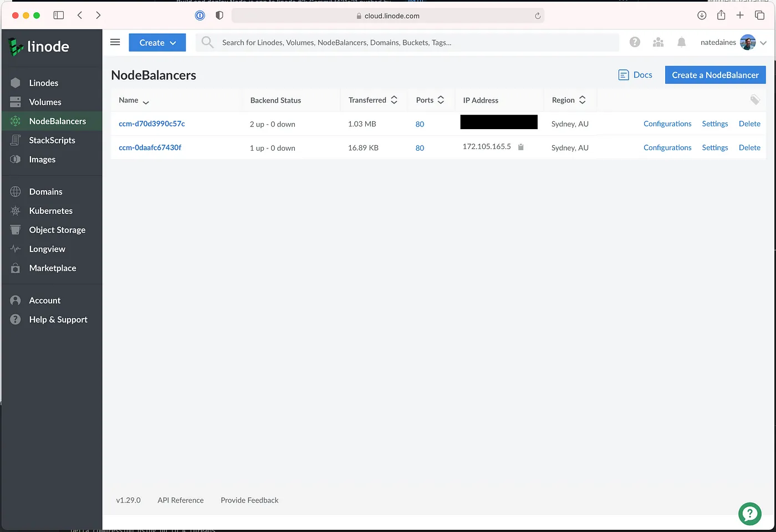
Task: Go to Object Storage section
Action: point(57,230)
